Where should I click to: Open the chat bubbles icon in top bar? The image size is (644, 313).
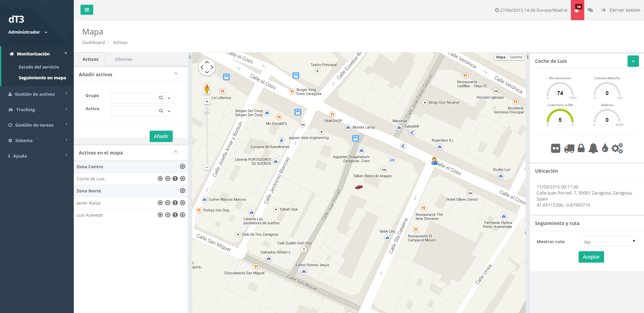tap(590, 10)
